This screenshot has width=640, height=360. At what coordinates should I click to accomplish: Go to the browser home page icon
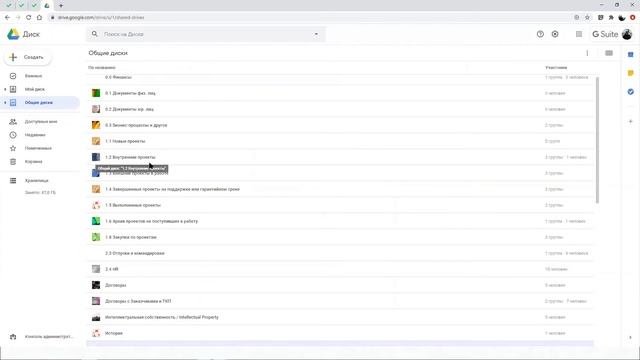39,18
